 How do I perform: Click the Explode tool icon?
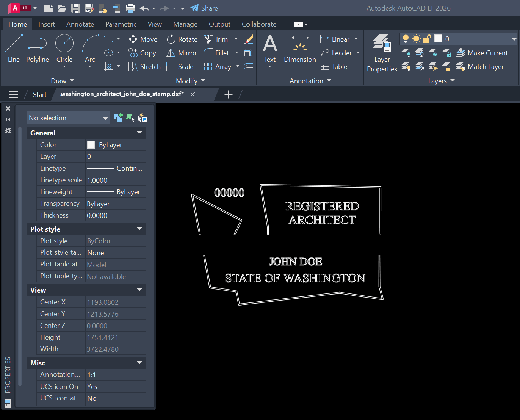248,53
